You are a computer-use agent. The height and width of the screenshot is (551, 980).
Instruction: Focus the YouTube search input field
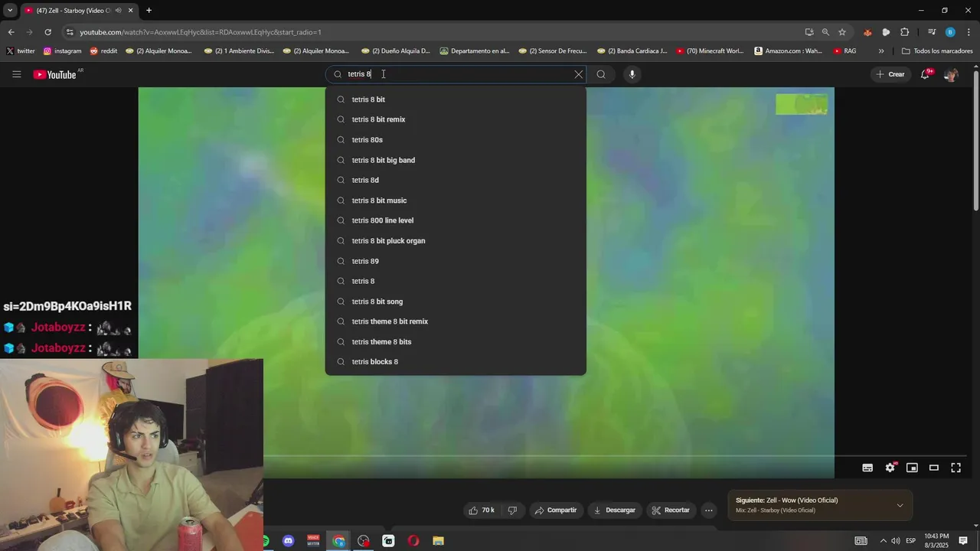pos(456,74)
